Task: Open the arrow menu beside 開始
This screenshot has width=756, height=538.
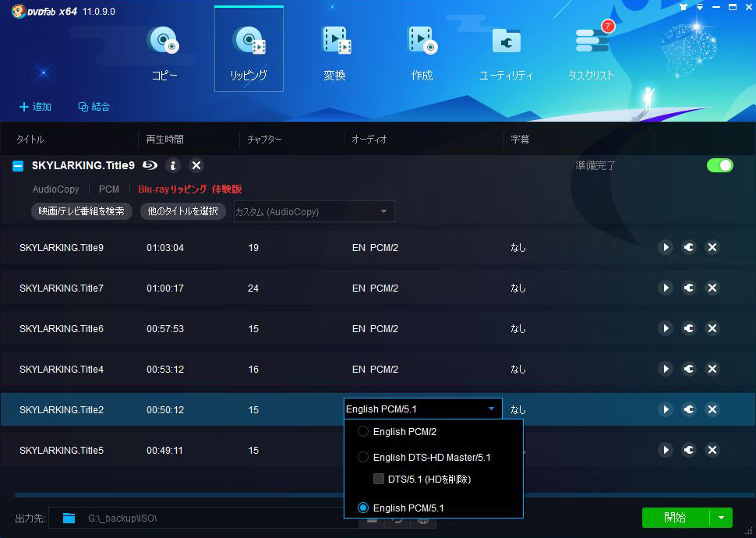Action: 721,518
